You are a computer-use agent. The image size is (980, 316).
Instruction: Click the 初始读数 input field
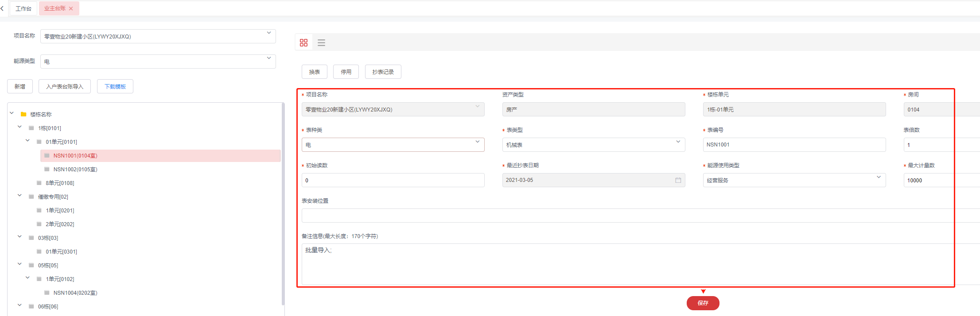click(x=393, y=180)
